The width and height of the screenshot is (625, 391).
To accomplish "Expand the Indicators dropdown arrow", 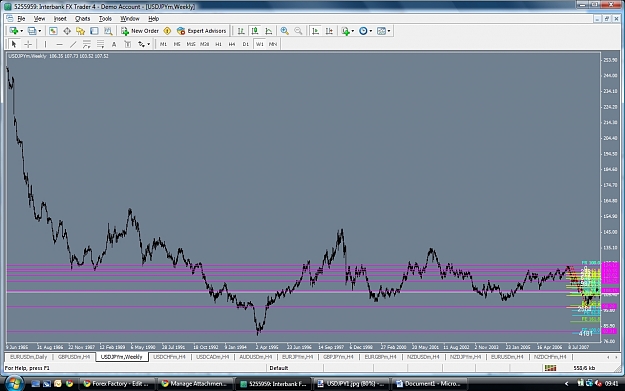I will click(x=352, y=31).
